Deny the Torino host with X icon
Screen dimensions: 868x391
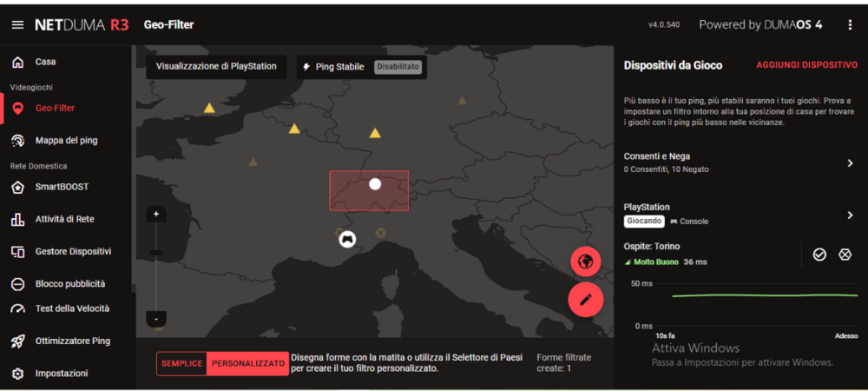[x=845, y=255]
